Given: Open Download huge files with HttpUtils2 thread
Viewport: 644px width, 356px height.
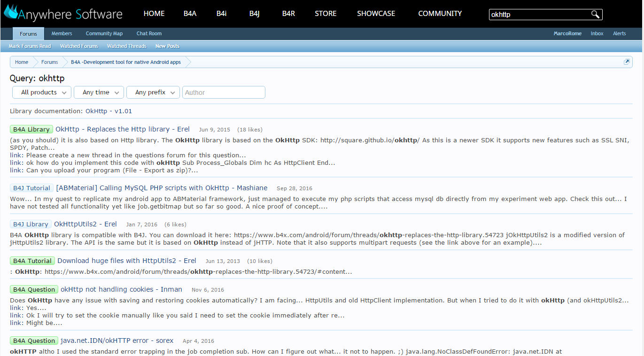Looking at the screenshot, I should pyautogui.click(x=127, y=261).
